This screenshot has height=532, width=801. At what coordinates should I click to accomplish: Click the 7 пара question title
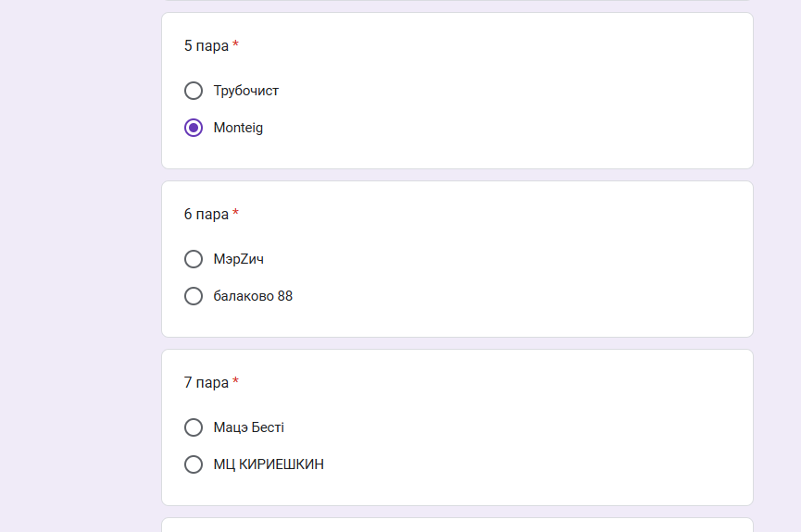coord(206,382)
